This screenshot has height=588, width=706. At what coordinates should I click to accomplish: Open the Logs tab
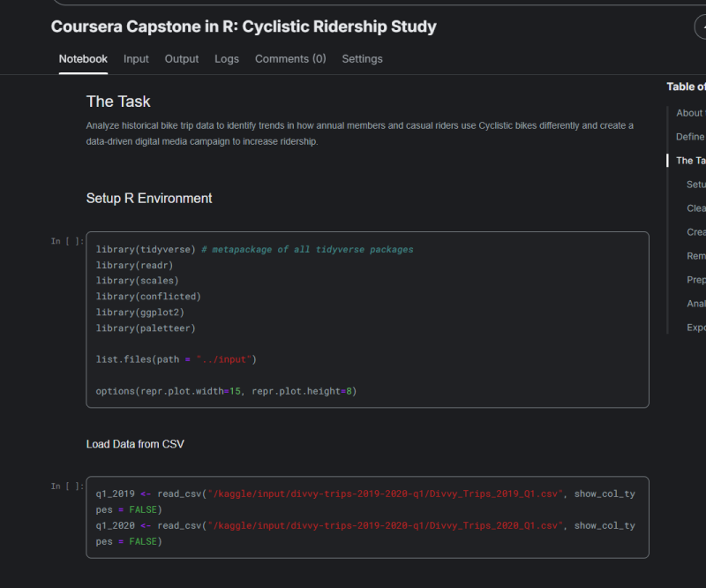227,59
